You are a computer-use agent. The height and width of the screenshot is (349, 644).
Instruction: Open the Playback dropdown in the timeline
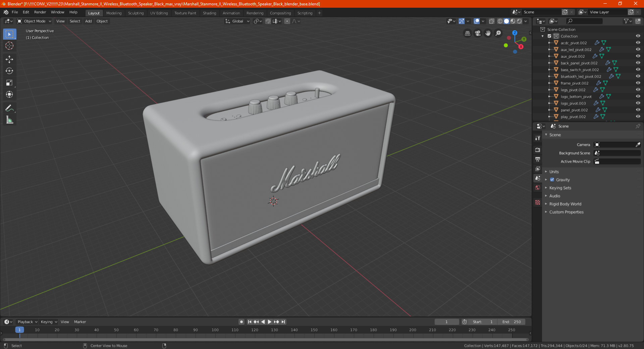[x=27, y=322]
